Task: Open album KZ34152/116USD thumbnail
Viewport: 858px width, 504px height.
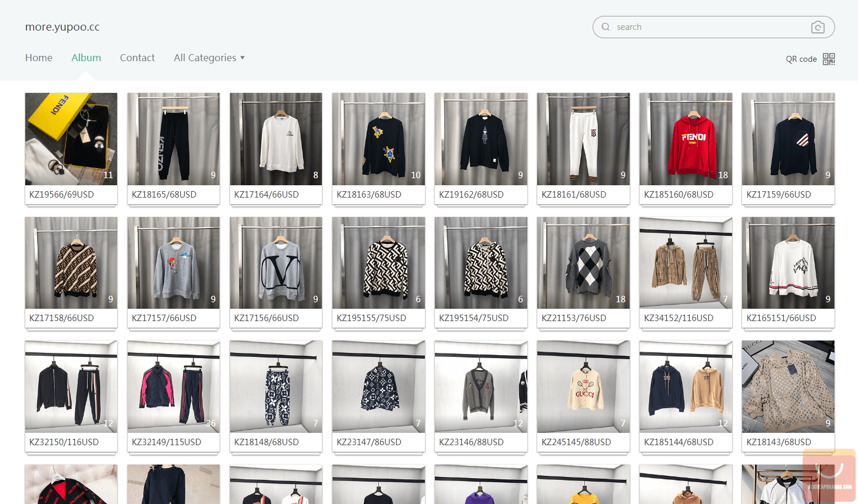Action: 686,263
